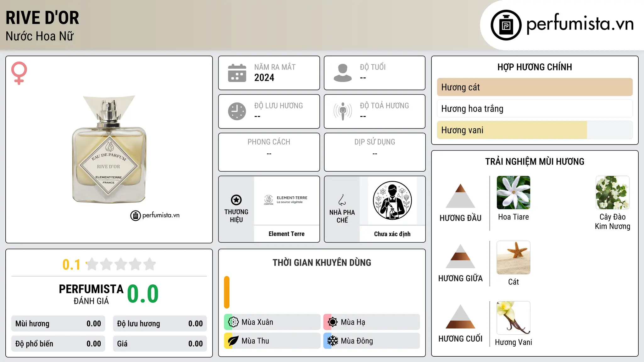Click the leaf icon for Mùa Thu

click(x=233, y=341)
